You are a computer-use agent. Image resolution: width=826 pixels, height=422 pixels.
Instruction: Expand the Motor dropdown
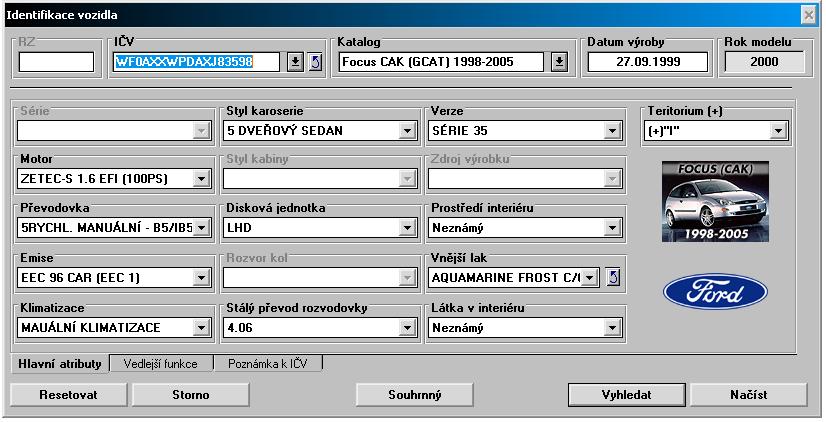tap(201, 179)
